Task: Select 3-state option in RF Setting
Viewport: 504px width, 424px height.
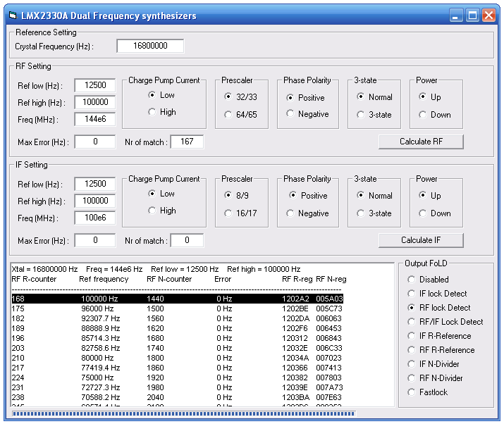Action: [374, 115]
